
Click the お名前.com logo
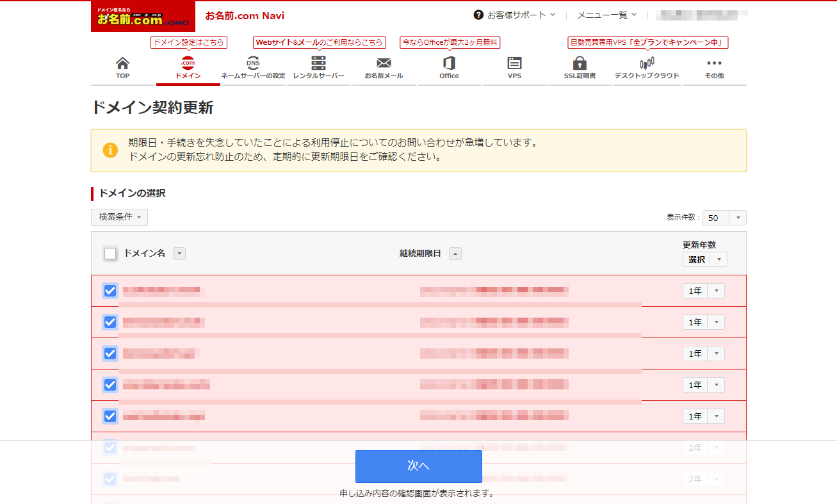pos(143,17)
